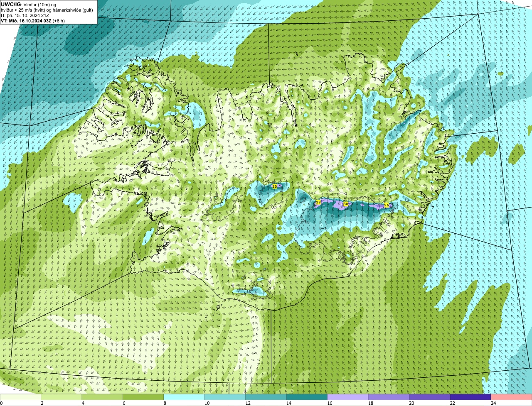Click the yellow gust label 28
Screen dimensions: 532x406
pyautogui.click(x=318, y=202)
